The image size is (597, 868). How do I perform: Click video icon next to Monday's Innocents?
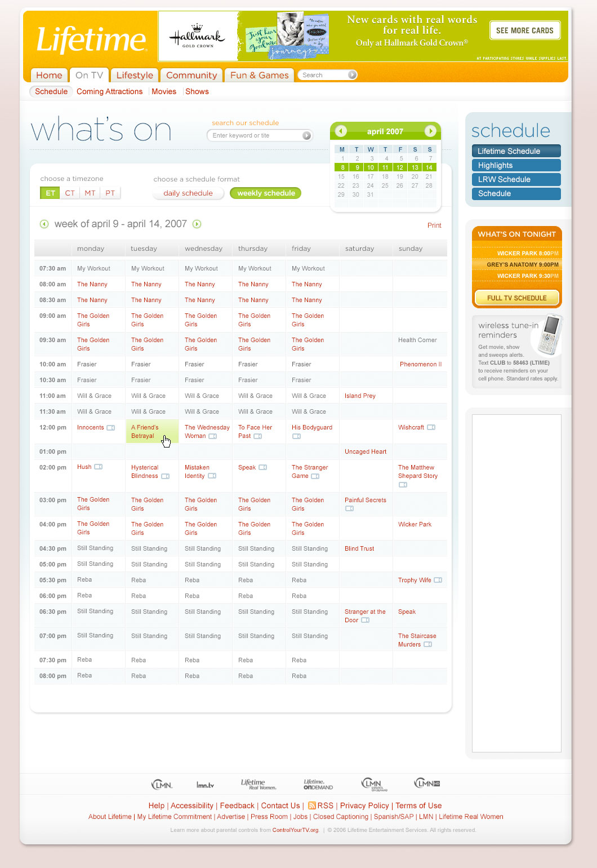click(x=111, y=428)
